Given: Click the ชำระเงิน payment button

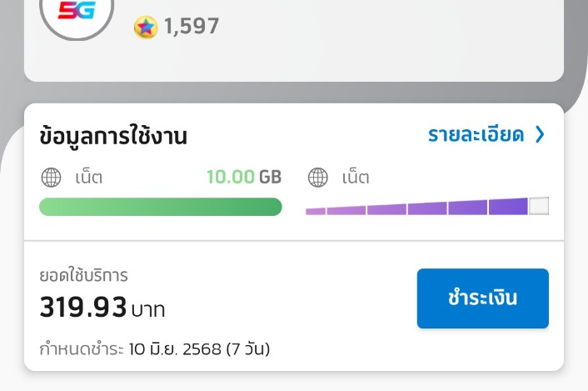Looking at the screenshot, I should 482,298.
